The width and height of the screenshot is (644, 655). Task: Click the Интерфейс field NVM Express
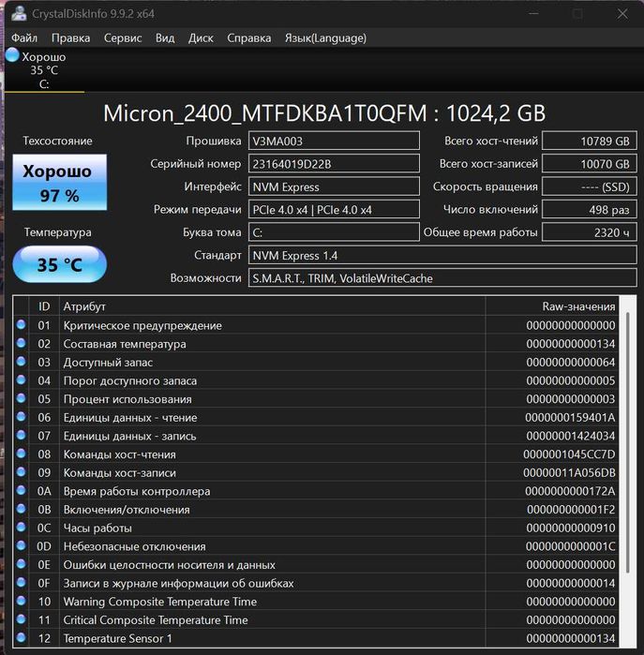334,186
